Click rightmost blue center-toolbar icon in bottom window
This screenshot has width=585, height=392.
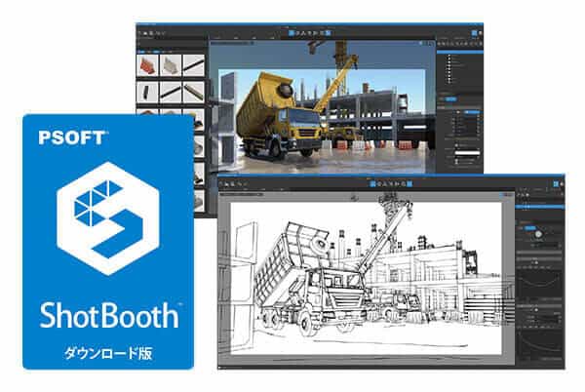point(409,183)
